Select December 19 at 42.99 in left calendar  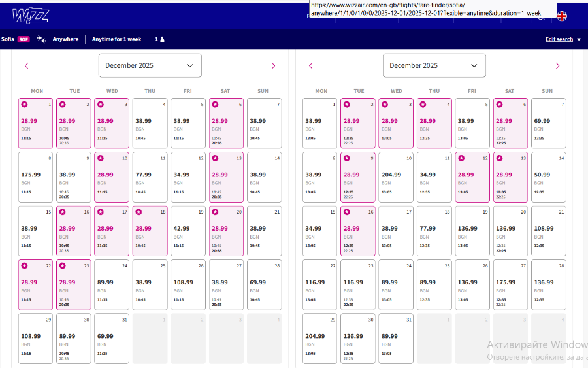[x=188, y=231]
